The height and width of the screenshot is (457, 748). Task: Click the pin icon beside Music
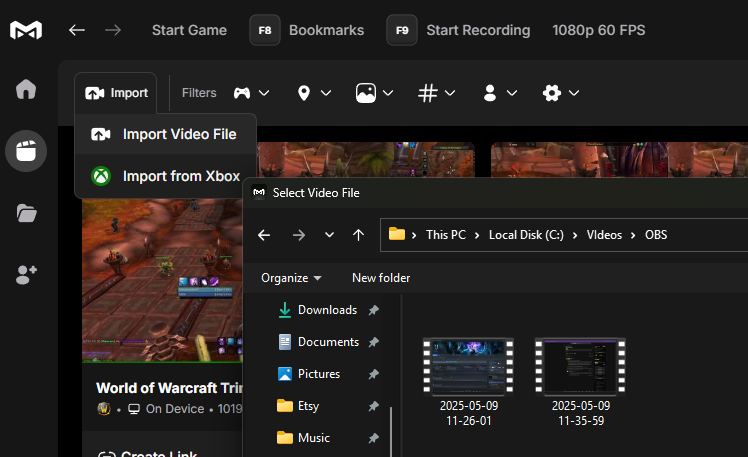(x=374, y=438)
